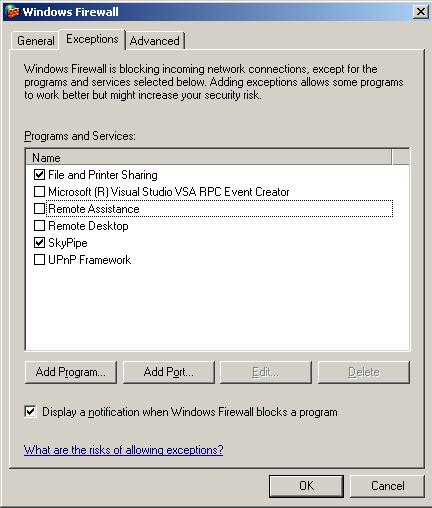The width and height of the screenshot is (432, 508).
Task: Highlight the Remote Desktop list item
Action: point(88,226)
